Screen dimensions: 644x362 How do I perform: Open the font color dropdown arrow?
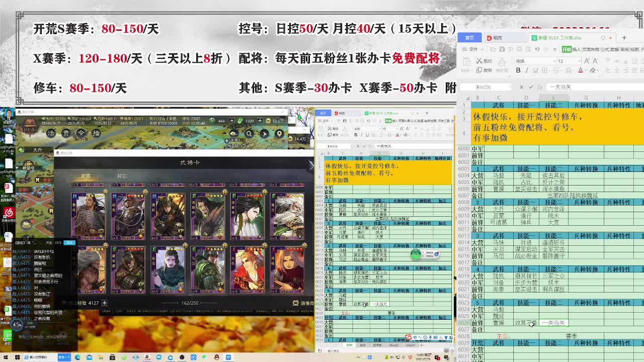pyautogui.click(x=585, y=70)
